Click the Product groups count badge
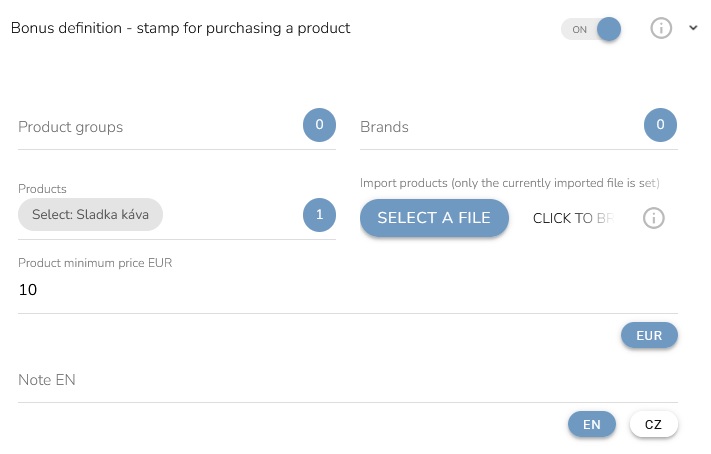This screenshot has width=711, height=454. [319, 126]
